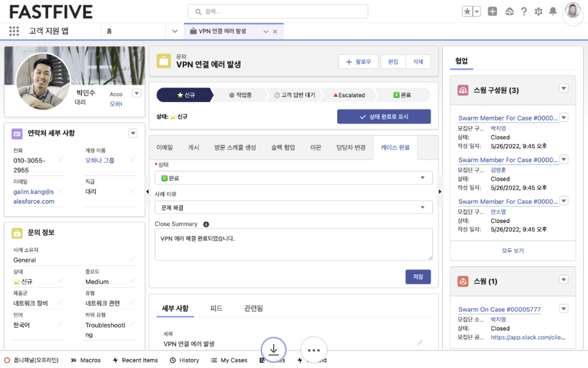Expand the 스웜 구성원 panel menu

(x=563, y=89)
